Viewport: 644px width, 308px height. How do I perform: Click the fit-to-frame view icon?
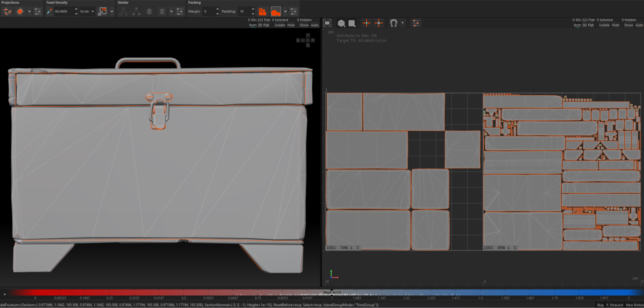[327, 23]
